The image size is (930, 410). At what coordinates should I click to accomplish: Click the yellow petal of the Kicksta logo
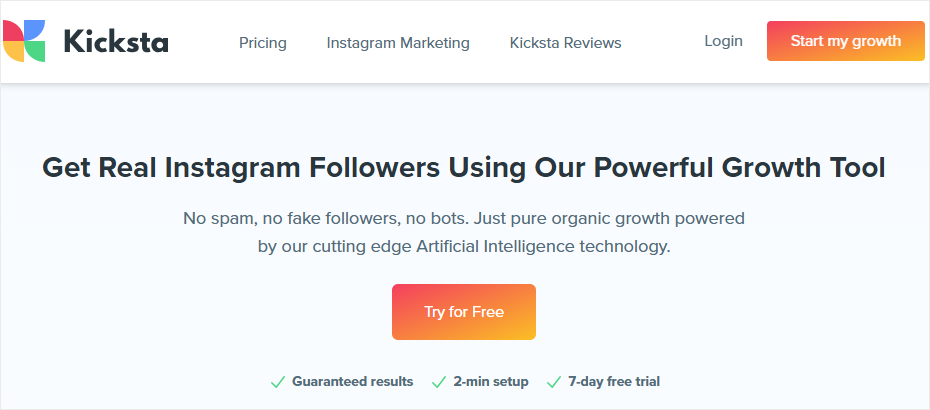coord(14,52)
